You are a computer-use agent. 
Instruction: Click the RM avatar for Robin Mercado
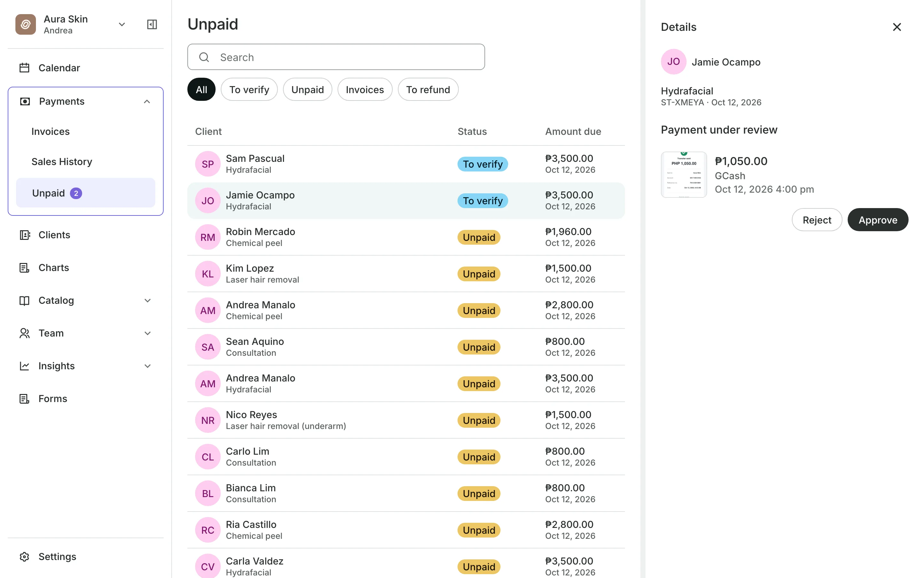pos(208,237)
